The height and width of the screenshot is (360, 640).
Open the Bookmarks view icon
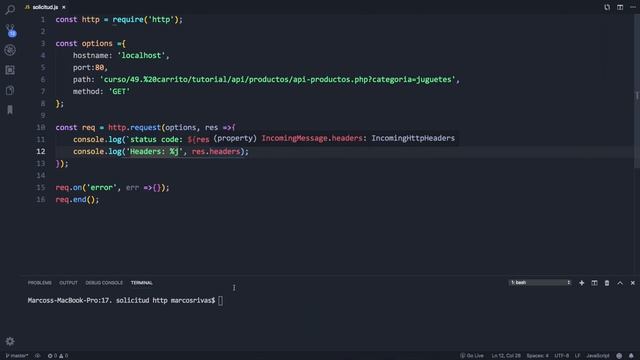pos(10,110)
